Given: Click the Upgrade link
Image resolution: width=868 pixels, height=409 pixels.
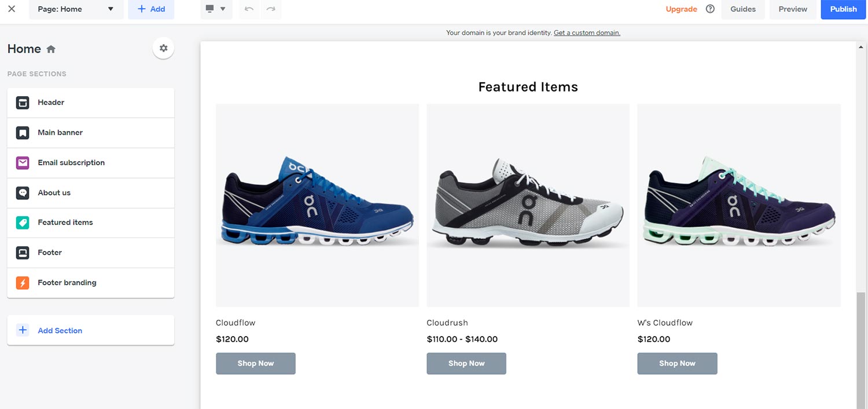Looking at the screenshot, I should (x=682, y=9).
